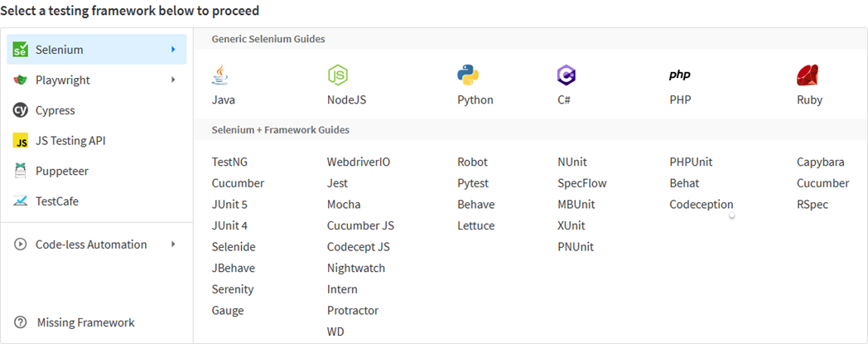Click the C# purple icon

[x=567, y=75]
